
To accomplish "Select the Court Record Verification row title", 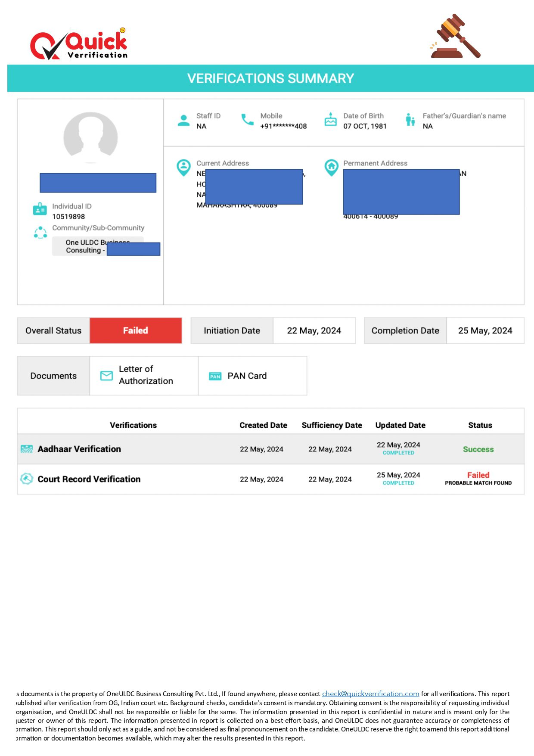I will point(89,479).
